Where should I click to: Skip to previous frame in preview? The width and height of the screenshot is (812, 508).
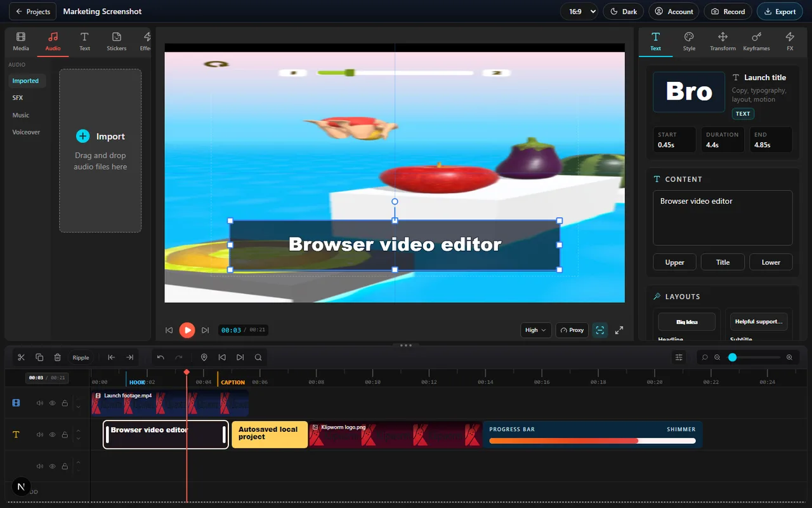(x=169, y=330)
